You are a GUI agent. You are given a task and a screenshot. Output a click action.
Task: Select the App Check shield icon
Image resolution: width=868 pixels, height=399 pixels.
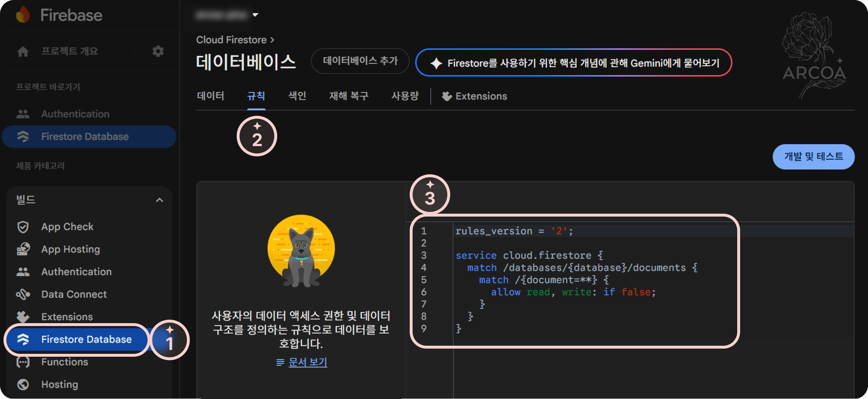(x=23, y=227)
